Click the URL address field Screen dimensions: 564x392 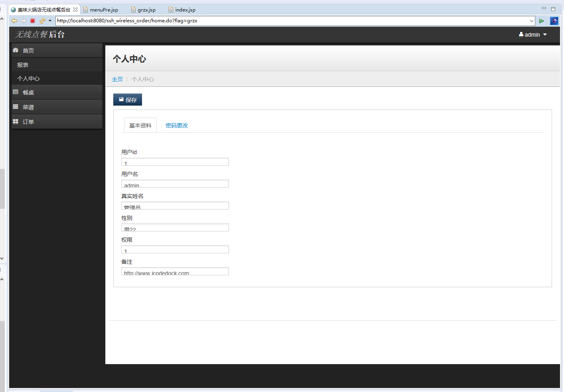[x=292, y=21]
